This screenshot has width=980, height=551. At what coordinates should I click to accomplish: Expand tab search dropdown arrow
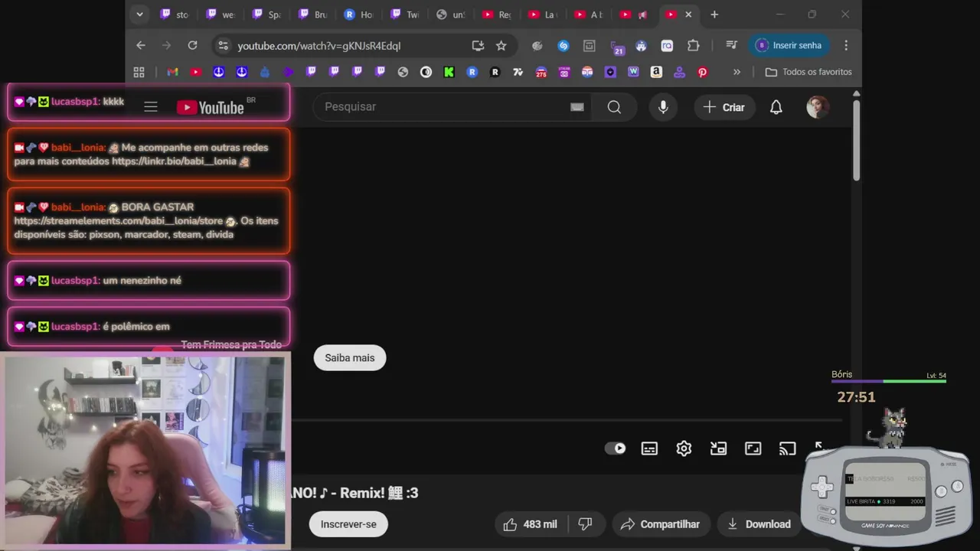[139, 15]
